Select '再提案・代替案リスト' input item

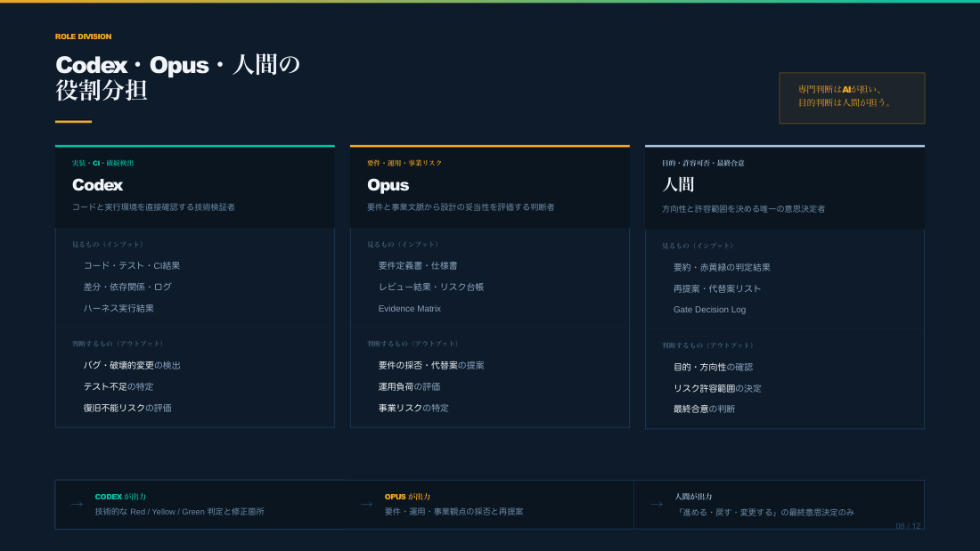tap(717, 288)
